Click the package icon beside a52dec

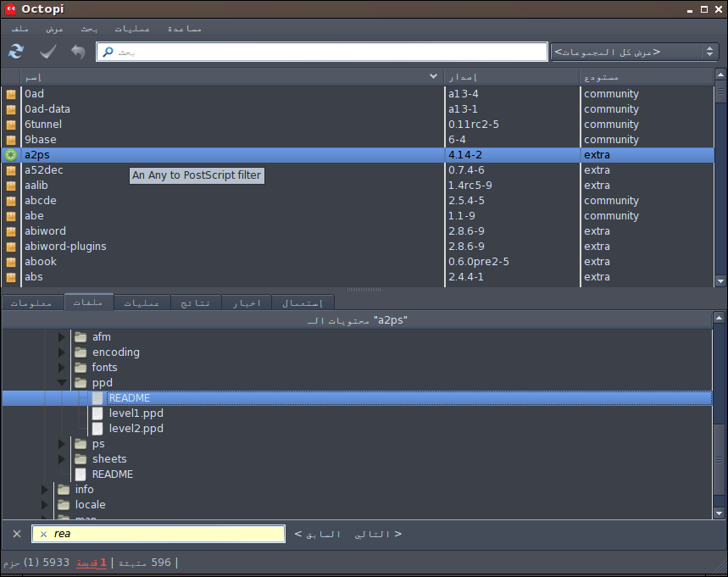click(x=11, y=170)
